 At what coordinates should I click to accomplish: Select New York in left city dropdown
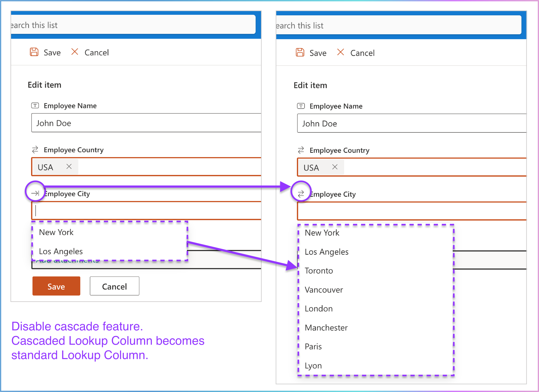[x=110, y=232]
